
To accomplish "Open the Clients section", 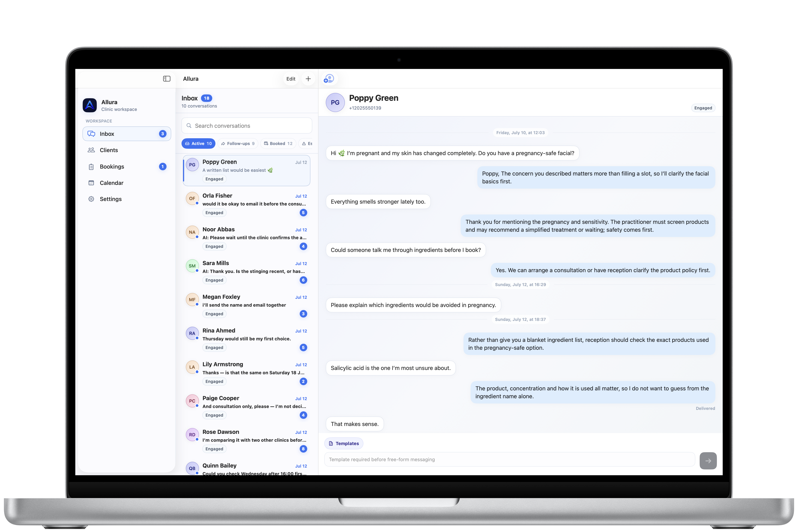I will point(127,150).
